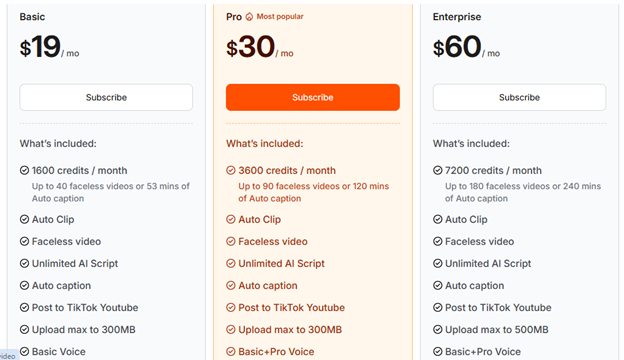
Task: Click the Enterprise plan Unlimited AI Script checkmark
Action: [x=437, y=263]
